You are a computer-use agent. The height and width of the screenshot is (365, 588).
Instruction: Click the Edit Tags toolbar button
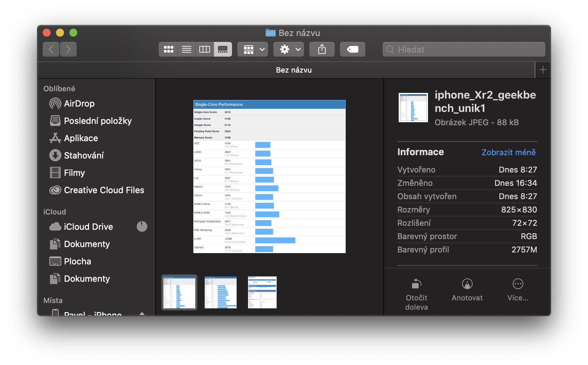coord(353,49)
